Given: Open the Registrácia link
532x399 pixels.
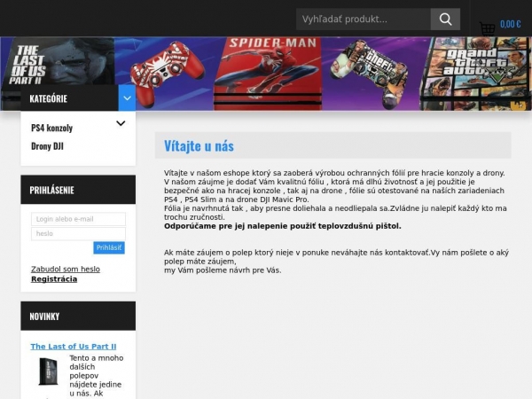Looking at the screenshot, I should click(x=54, y=279).
